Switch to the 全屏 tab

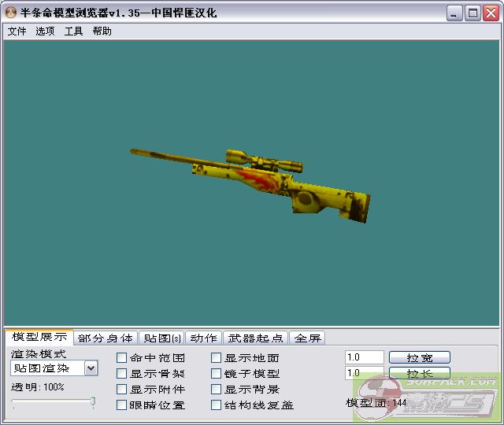[x=307, y=338]
